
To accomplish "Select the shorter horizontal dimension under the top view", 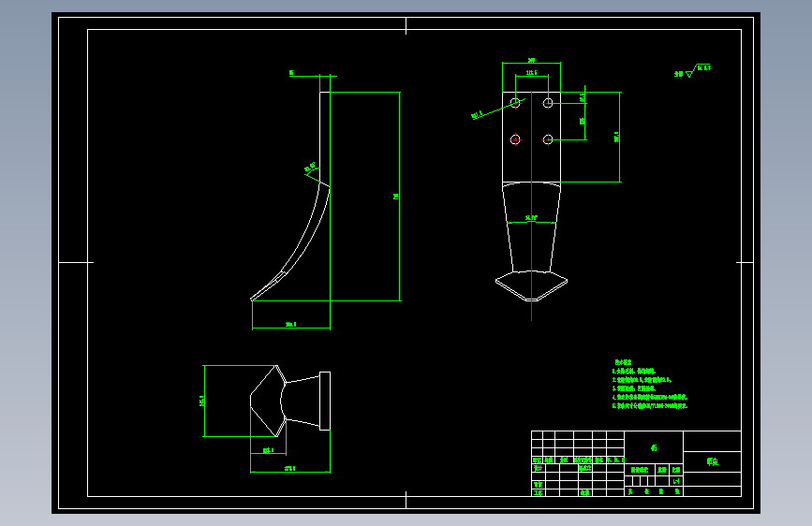I will [268, 450].
